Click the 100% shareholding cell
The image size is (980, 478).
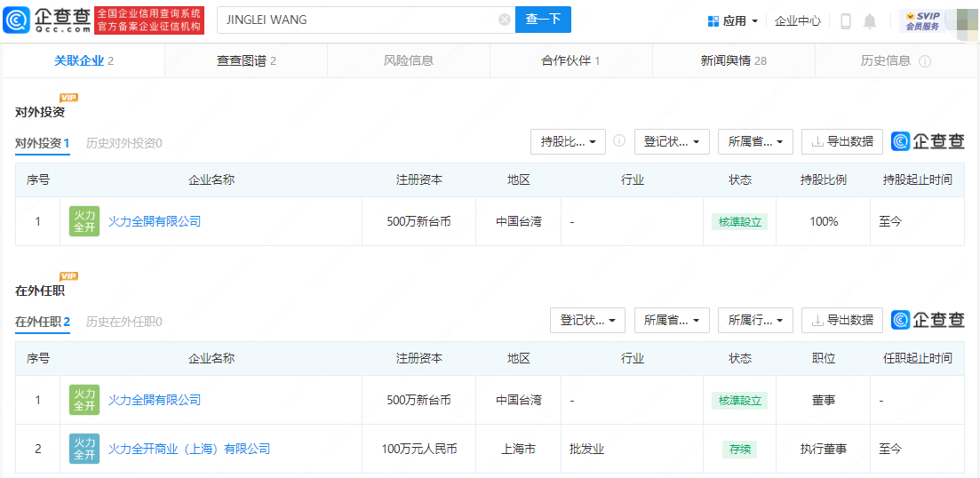pos(823,221)
